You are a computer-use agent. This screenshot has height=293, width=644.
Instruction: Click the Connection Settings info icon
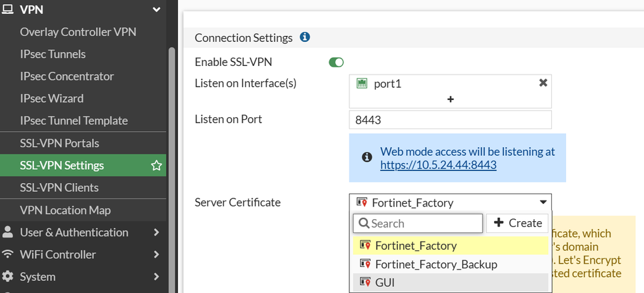[305, 38]
